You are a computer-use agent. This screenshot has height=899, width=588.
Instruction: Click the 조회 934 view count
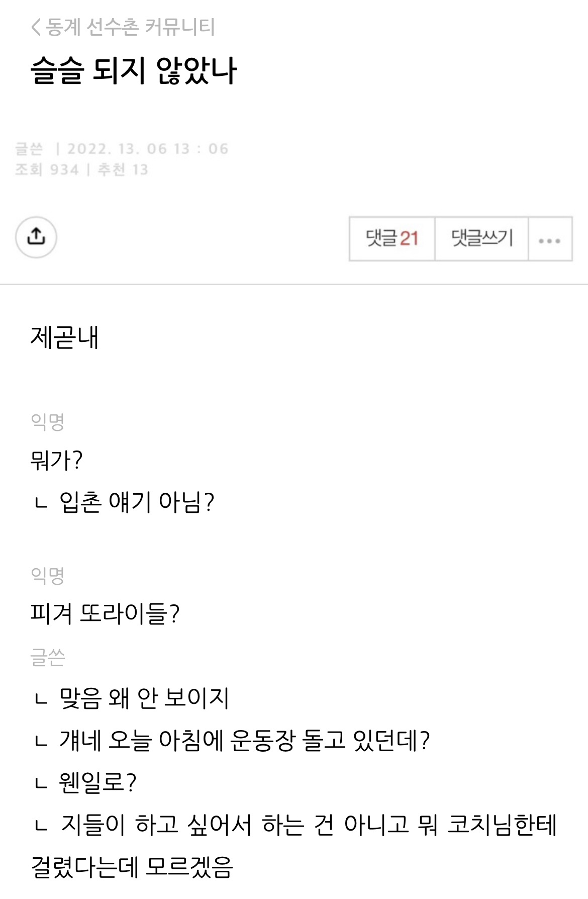[47, 170]
